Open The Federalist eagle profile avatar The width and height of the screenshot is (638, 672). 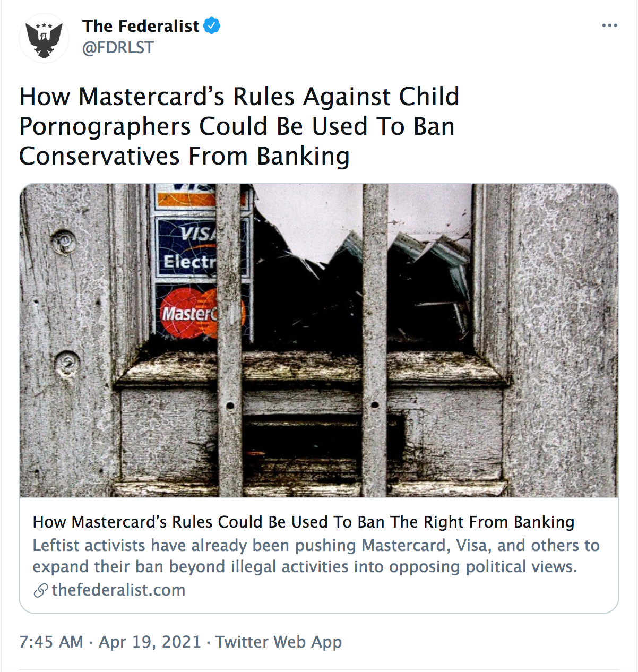point(44,39)
